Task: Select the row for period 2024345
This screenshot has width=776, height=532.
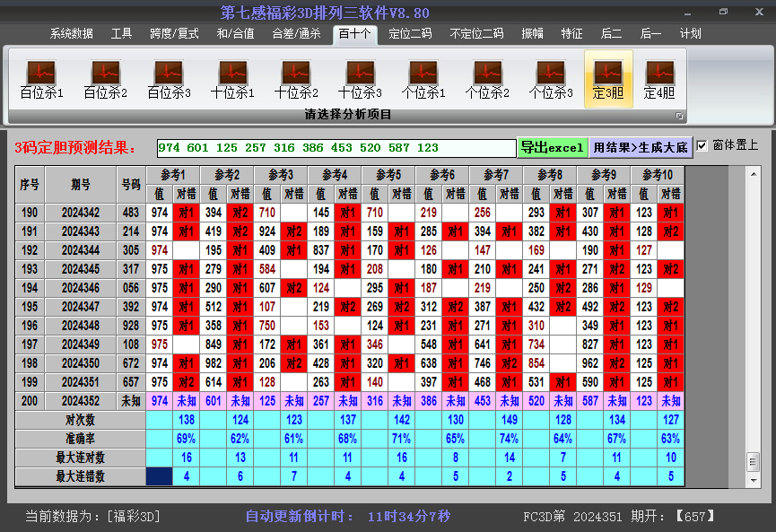Action: point(349,269)
